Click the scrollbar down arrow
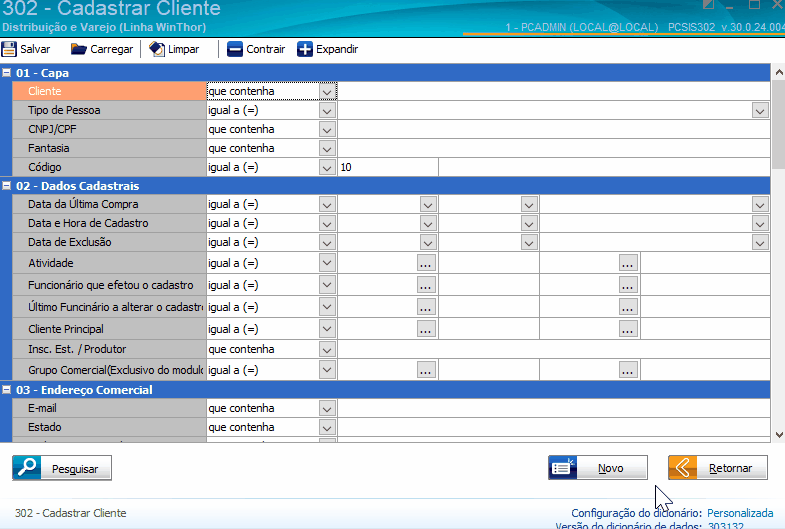The width and height of the screenshot is (785, 529). [x=779, y=434]
